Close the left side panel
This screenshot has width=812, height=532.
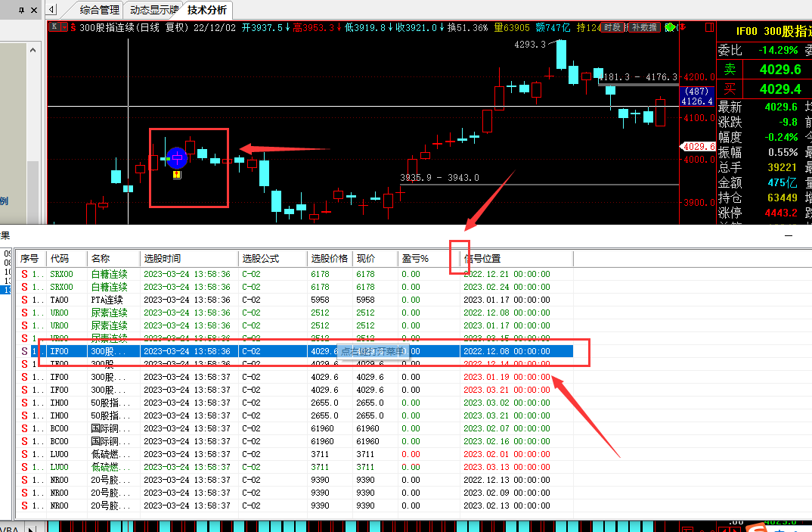(x=34, y=10)
